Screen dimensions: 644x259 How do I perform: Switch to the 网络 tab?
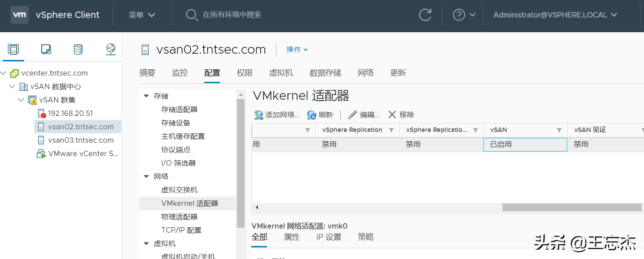coord(366,73)
